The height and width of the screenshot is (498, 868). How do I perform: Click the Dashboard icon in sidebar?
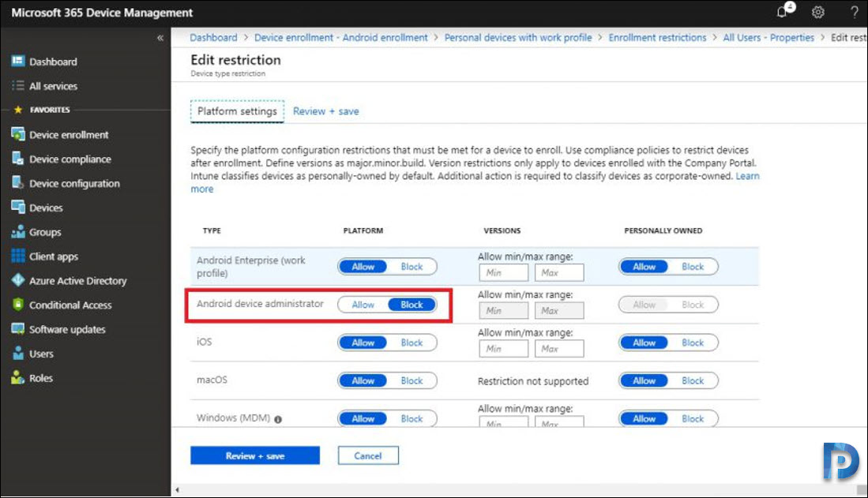(x=17, y=61)
